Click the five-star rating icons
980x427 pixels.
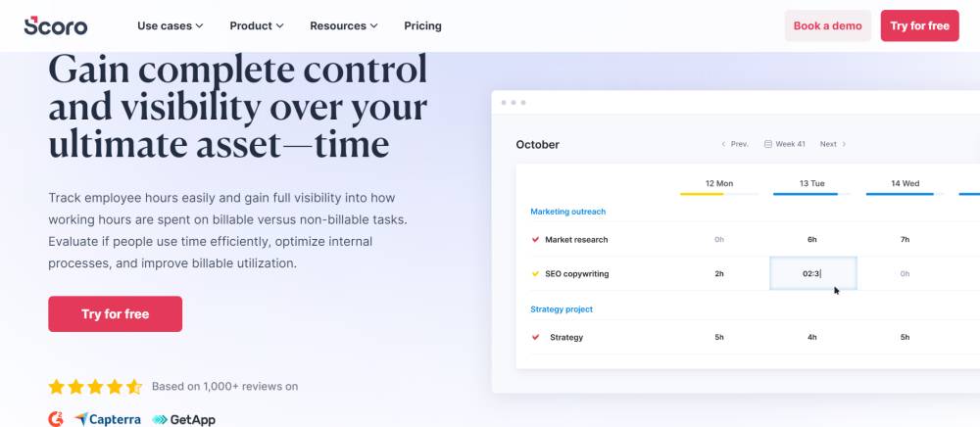[96, 387]
